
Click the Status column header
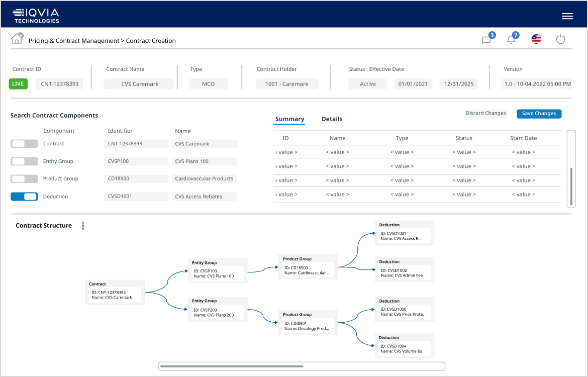[x=464, y=138]
